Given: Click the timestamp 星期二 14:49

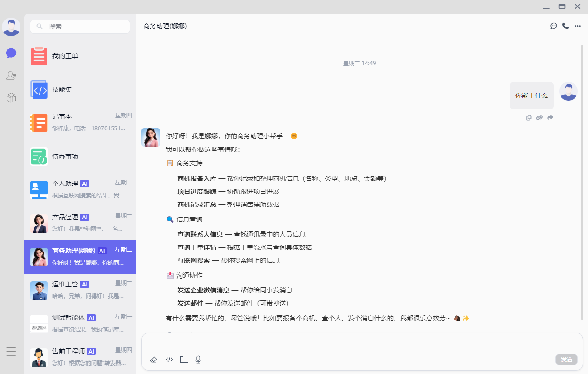Looking at the screenshot, I should pos(360,63).
